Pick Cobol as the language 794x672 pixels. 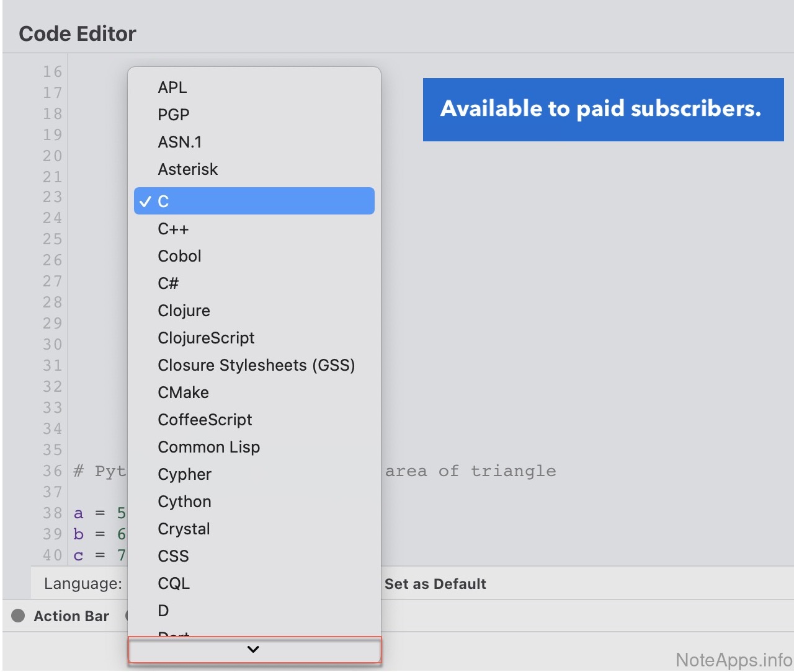180,256
